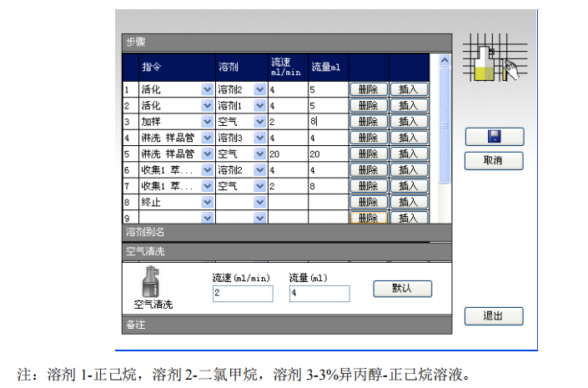Expand the 溶剂别名 section
This screenshot has height=388, width=588.
tap(287, 232)
